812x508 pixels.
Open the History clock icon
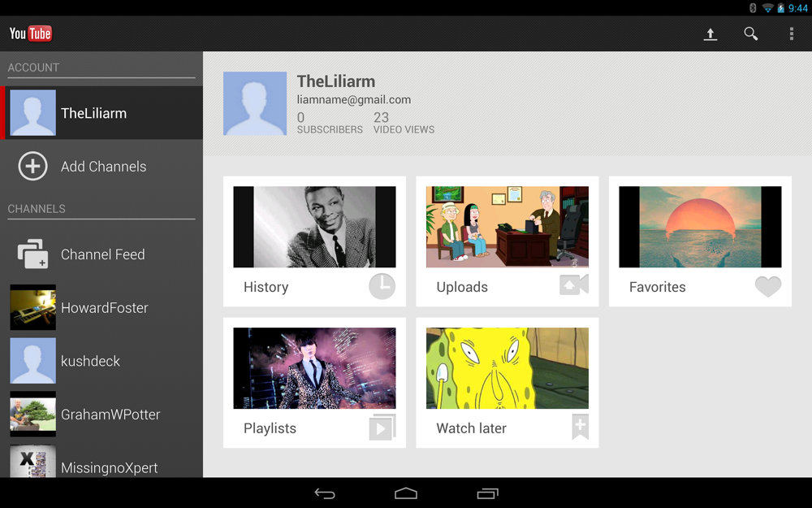(382, 286)
